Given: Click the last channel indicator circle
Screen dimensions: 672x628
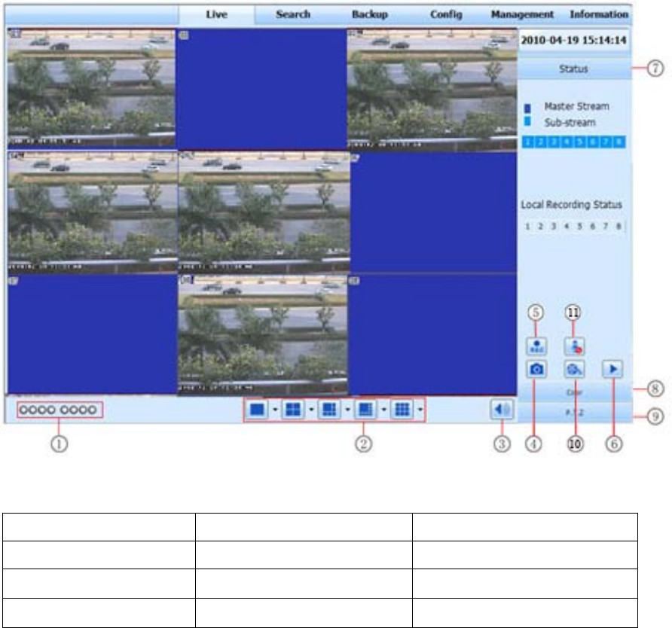Looking at the screenshot, I should (x=92, y=410).
